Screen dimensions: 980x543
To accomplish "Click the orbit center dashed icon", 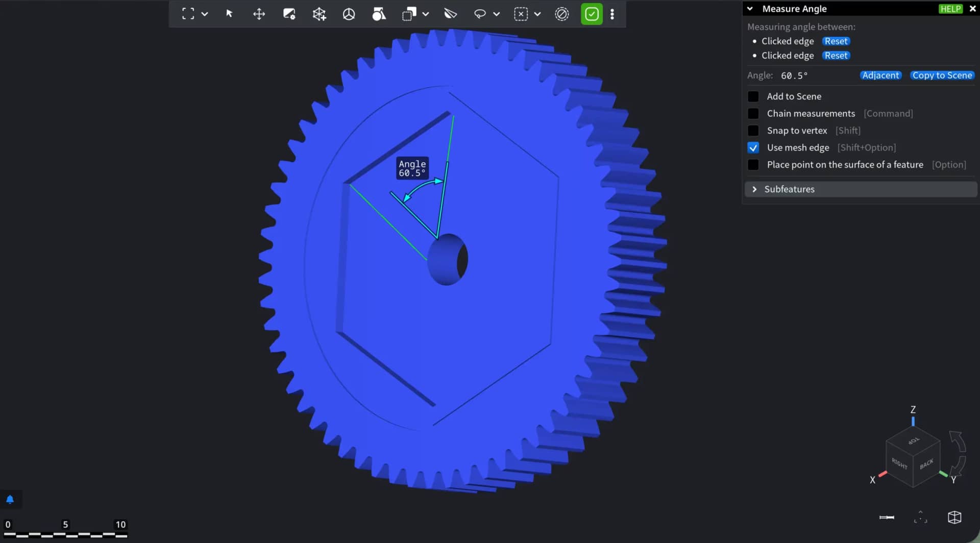I will [920, 517].
